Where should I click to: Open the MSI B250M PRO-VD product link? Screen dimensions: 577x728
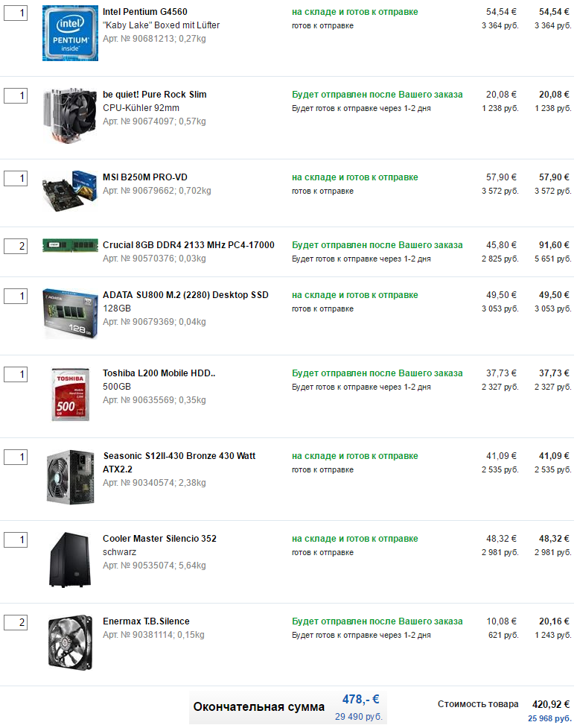144,177
